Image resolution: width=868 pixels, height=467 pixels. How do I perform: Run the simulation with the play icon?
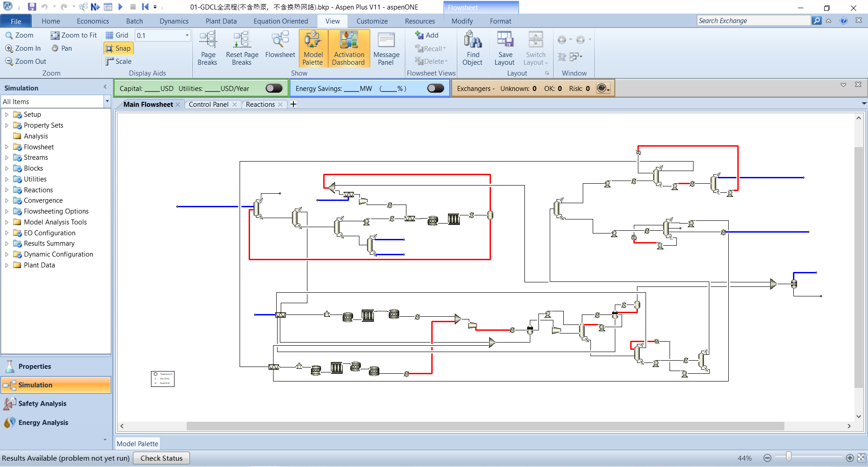coord(120,7)
